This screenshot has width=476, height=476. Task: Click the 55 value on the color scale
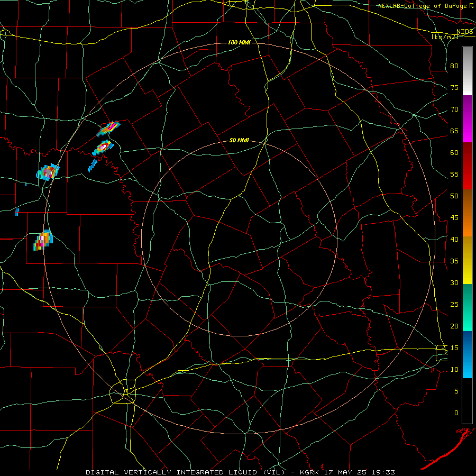coord(454,174)
